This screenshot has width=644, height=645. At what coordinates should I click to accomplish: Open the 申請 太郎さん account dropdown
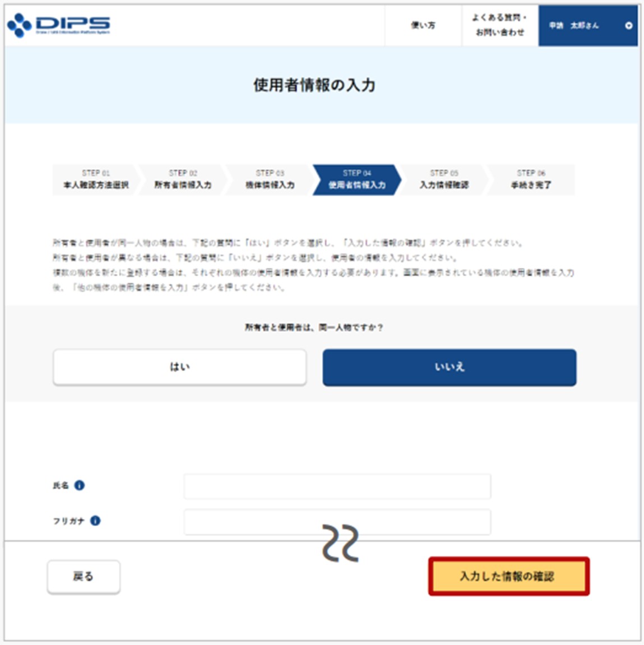tap(587, 26)
